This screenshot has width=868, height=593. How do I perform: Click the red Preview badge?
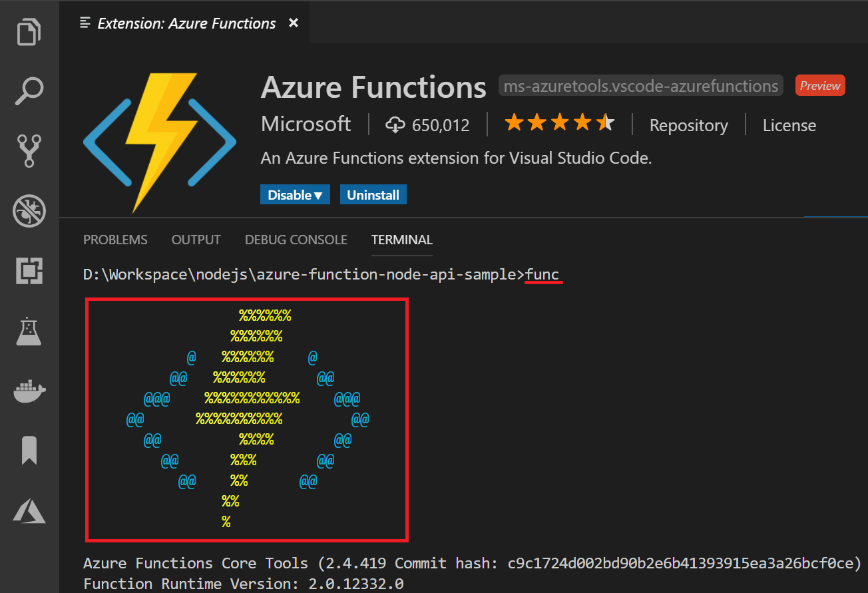coord(820,86)
